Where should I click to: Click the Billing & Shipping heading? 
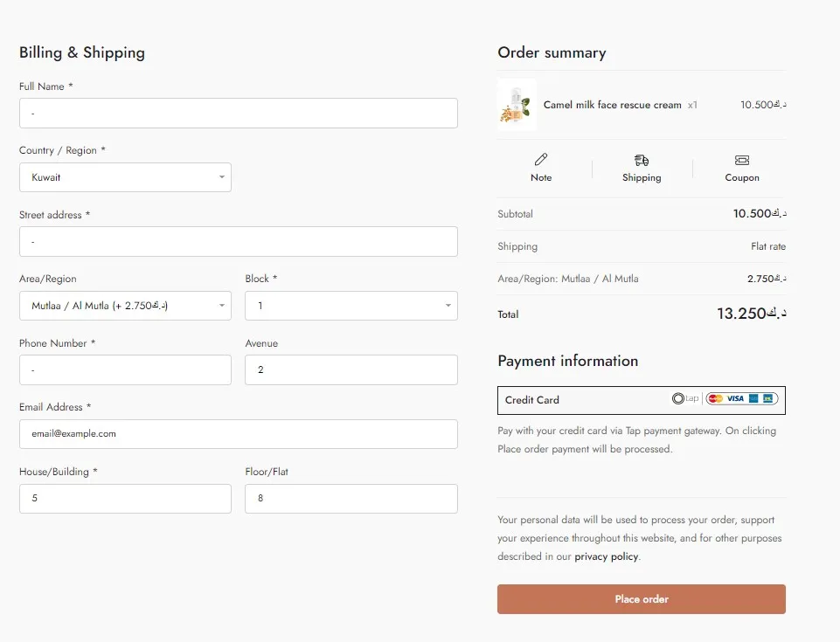tap(82, 52)
